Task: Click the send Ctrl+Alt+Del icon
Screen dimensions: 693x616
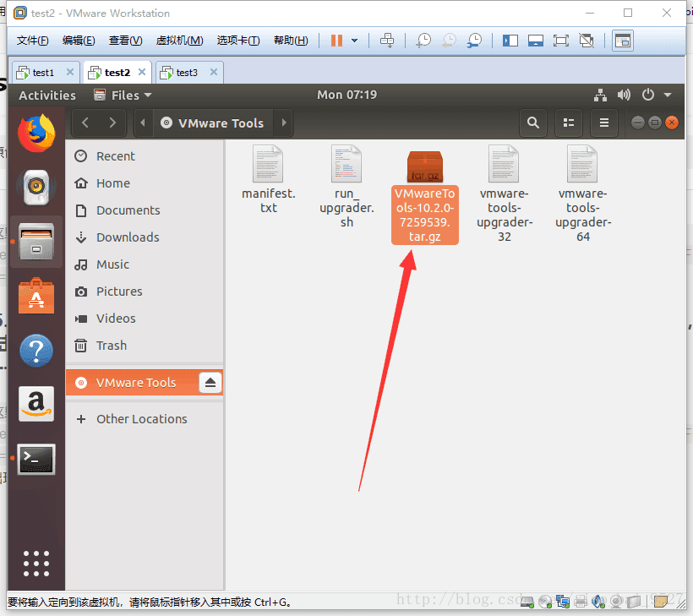Action: click(387, 41)
